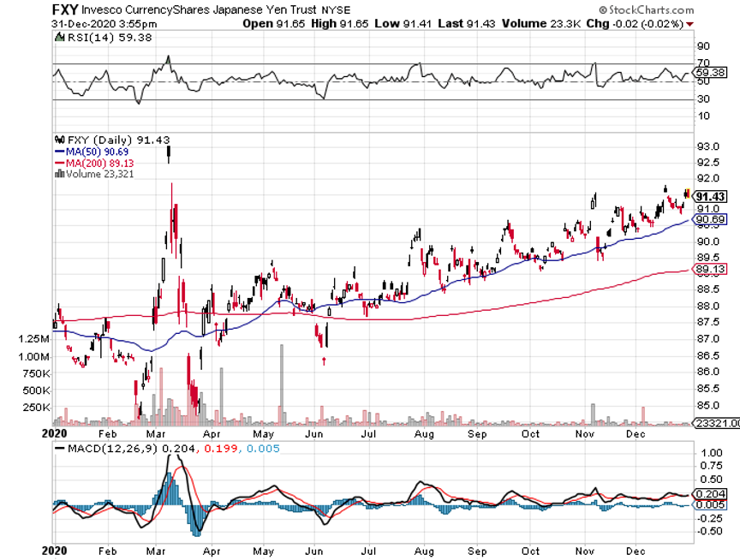The width and height of the screenshot is (740, 560).
Task: Click the Mar label on price axis
Action: (x=156, y=434)
